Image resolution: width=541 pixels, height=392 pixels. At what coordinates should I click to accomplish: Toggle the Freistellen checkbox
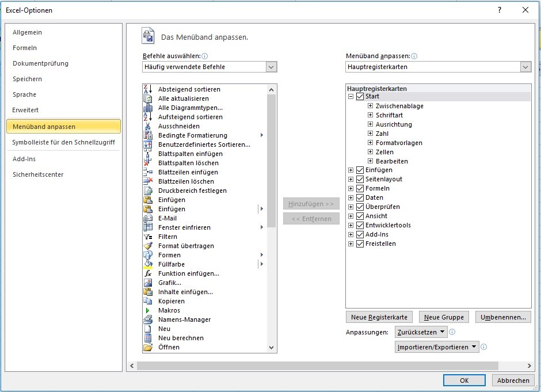point(360,243)
